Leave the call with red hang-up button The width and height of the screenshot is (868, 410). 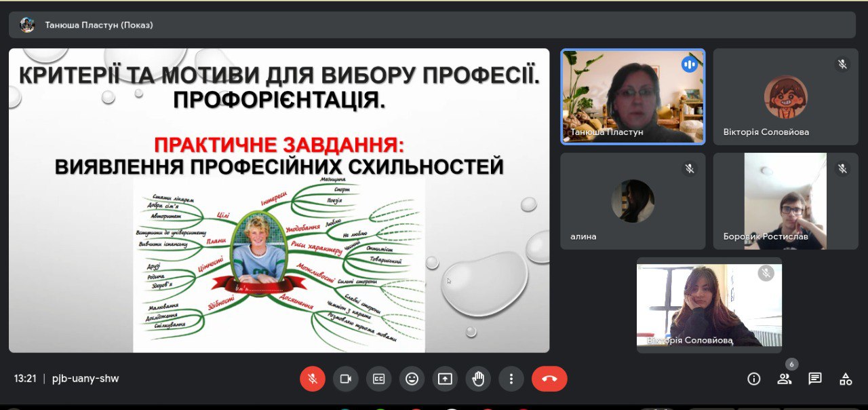pyautogui.click(x=549, y=379)
